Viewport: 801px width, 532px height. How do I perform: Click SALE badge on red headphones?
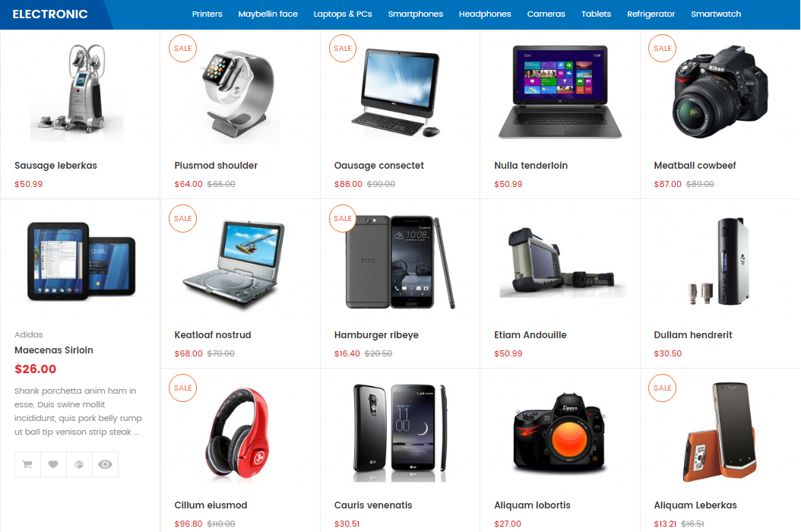point(182,388)
